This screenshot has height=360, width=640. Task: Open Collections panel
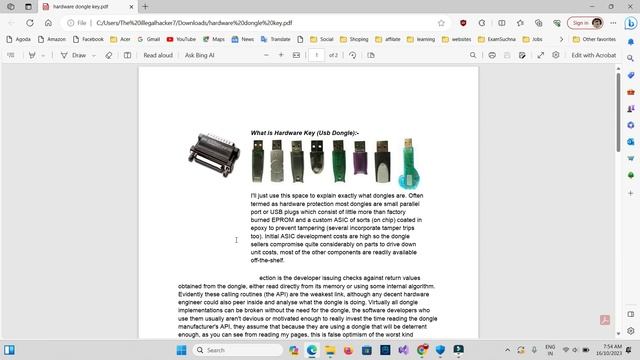coord(538,23)
